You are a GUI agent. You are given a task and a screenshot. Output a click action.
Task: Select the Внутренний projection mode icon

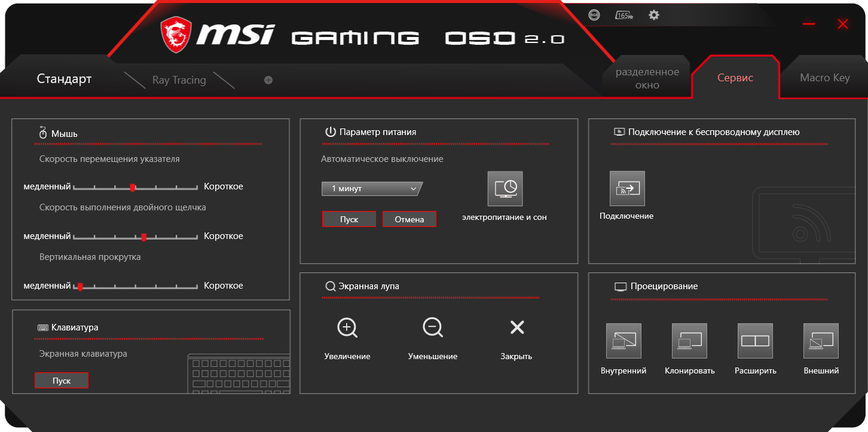pyautogui.click(x=624, y=341)
